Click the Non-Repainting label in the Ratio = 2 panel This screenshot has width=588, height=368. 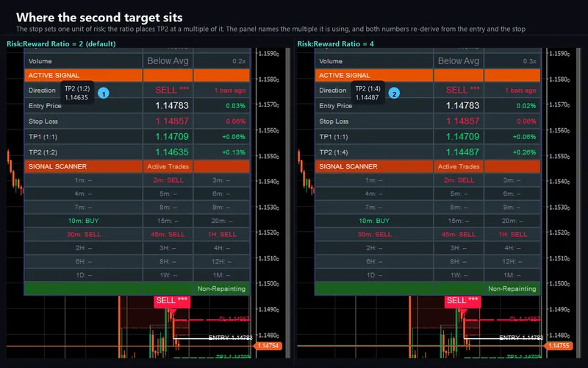(x=221, y=289)
